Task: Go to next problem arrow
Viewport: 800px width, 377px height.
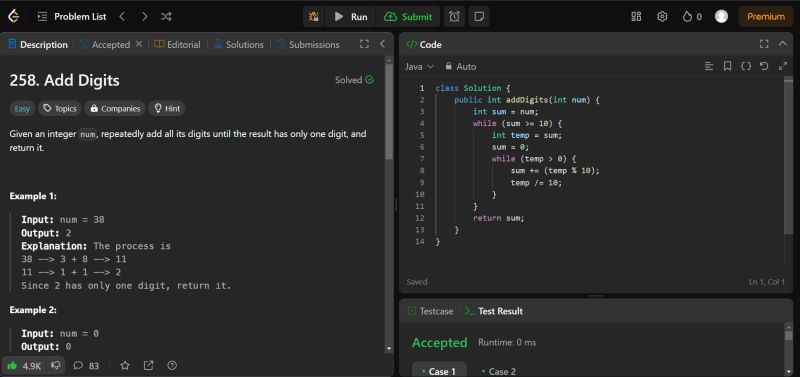Action: (144, 17)
